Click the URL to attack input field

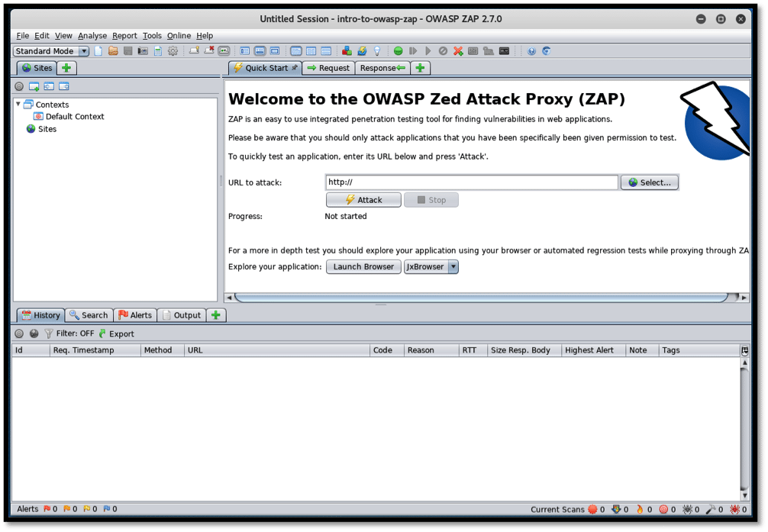click(x=471, y=182)
